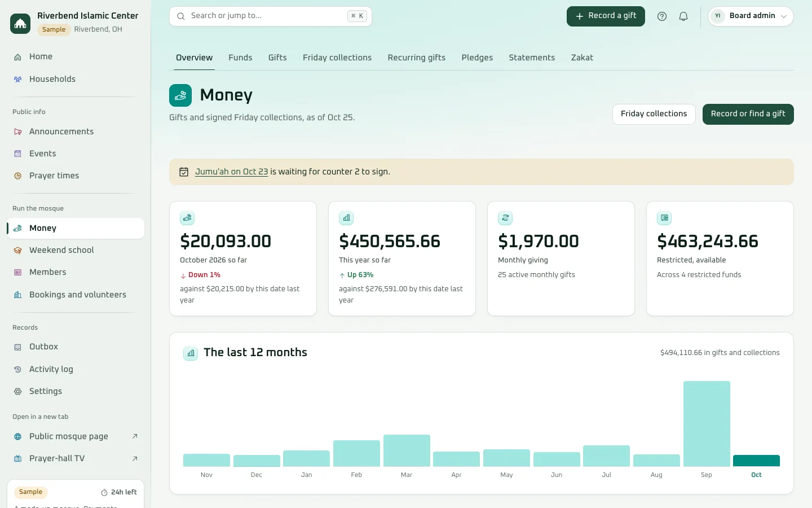This screenshot has height=508, width=812.
Task: Open Bookings and volunteers
Action: tap(76, 295)
